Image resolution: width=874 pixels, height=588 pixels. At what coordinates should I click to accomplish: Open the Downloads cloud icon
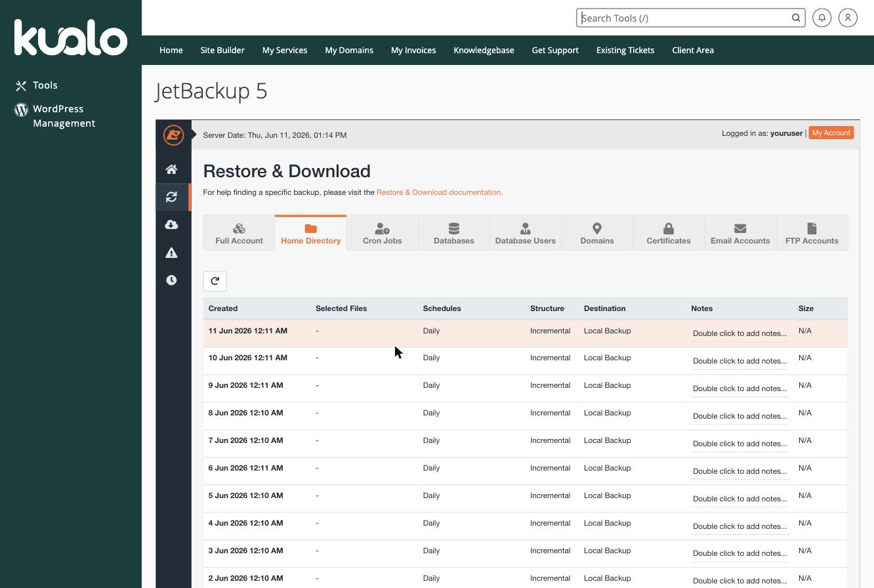171,224
